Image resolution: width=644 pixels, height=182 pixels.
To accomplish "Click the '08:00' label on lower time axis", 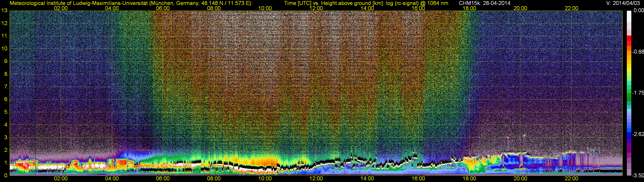I will [214, 179].
